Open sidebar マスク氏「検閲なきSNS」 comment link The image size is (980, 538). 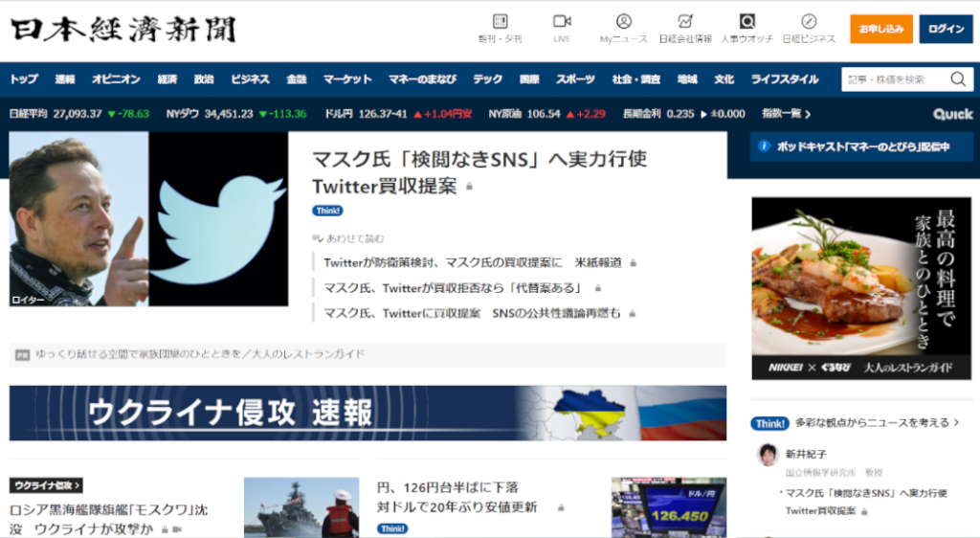pos(865,502)
